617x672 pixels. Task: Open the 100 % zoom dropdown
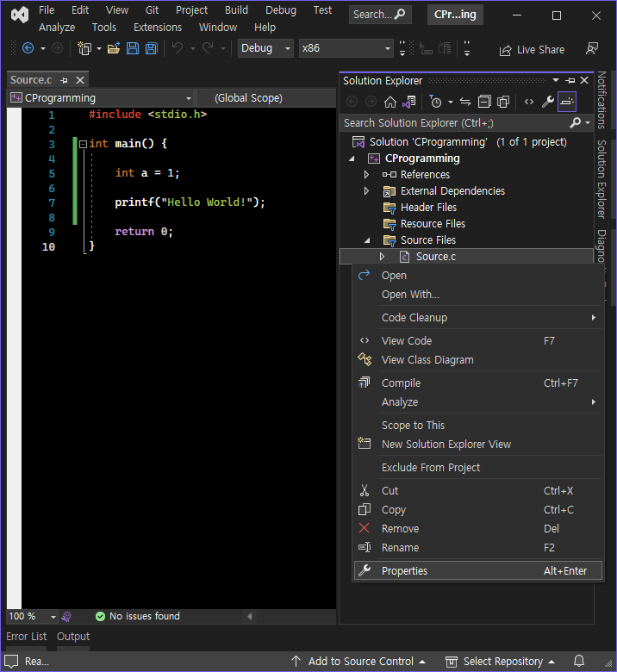coord(53,617)
